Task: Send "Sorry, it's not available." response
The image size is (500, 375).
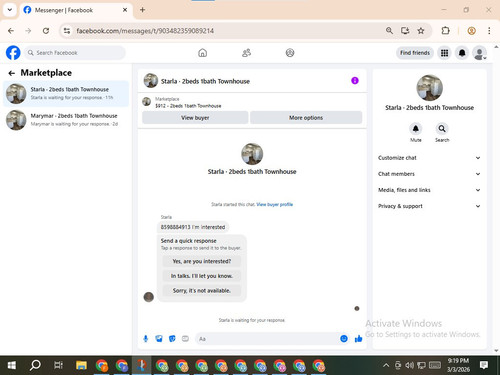Action: pos(202,291)
